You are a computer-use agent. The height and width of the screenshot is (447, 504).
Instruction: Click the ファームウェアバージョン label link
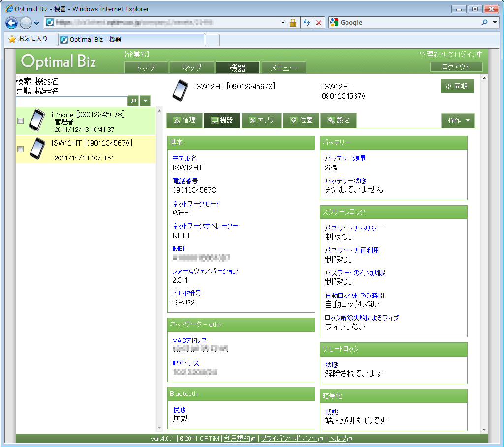205,271
